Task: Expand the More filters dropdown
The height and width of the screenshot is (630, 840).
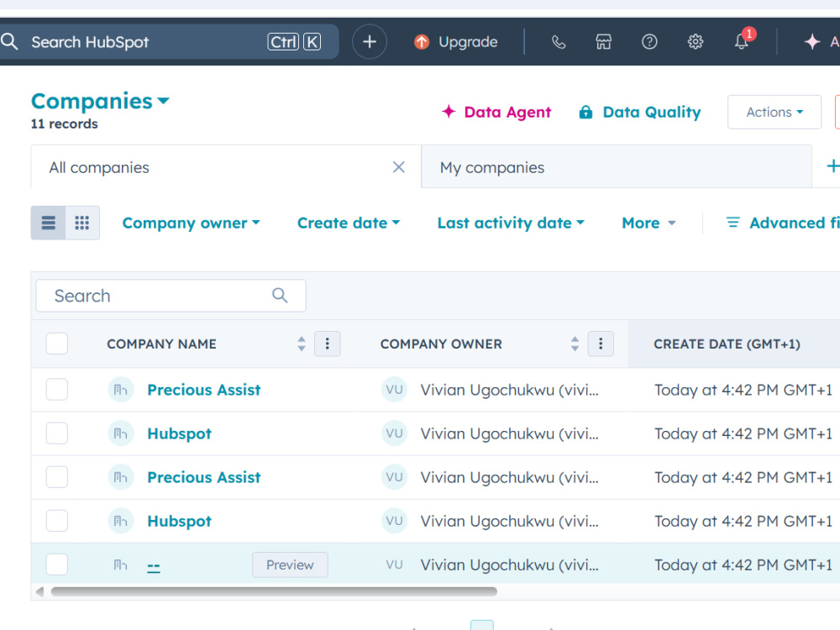Action: click(648, 223)
